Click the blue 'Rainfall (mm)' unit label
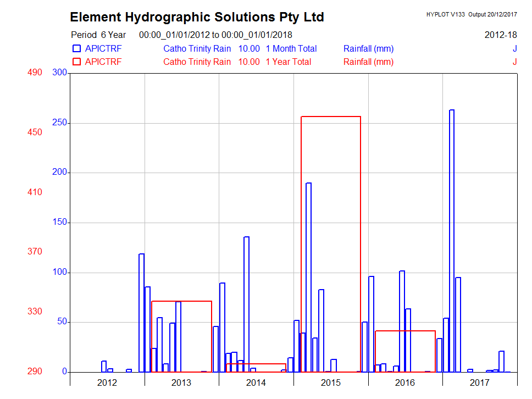 tap(368, 49)
